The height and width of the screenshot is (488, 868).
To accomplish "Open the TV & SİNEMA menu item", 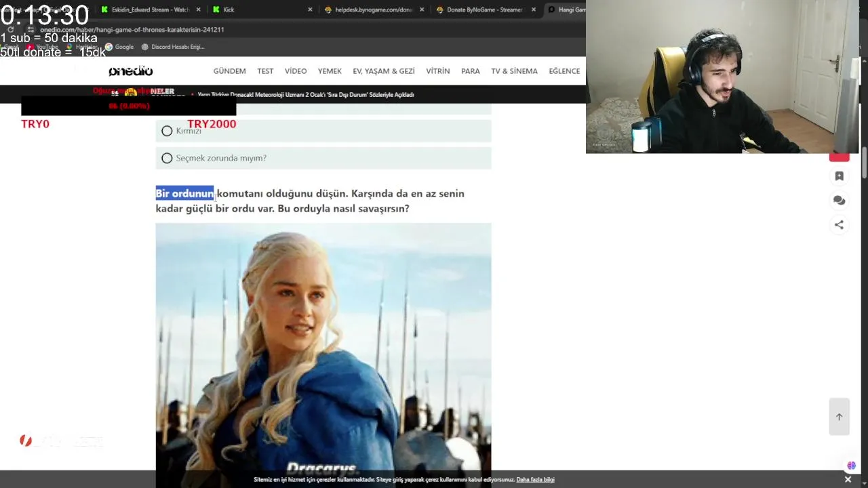I will 515,71.
